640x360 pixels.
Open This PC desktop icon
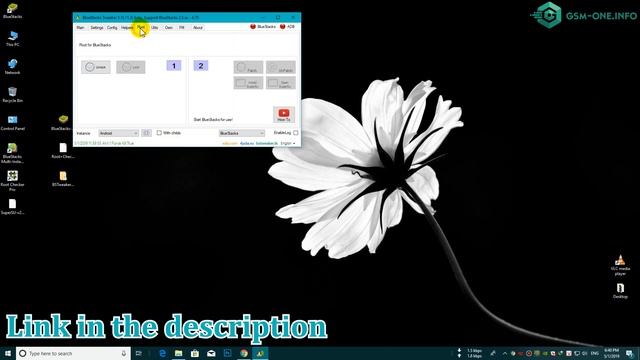12,38
